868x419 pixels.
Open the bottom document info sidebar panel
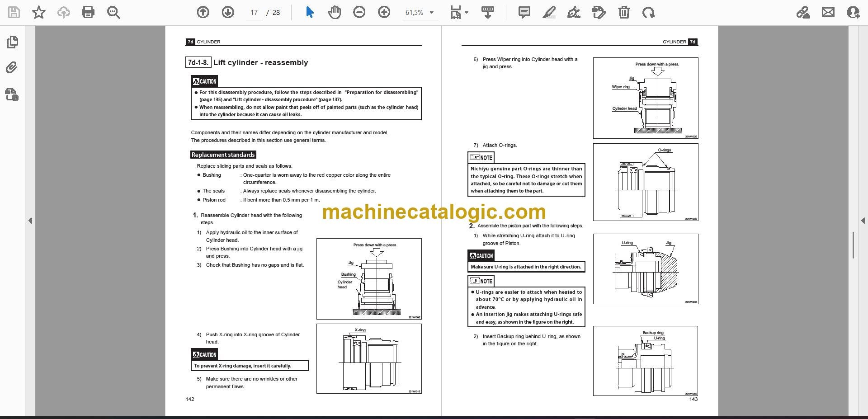[12, 94]
